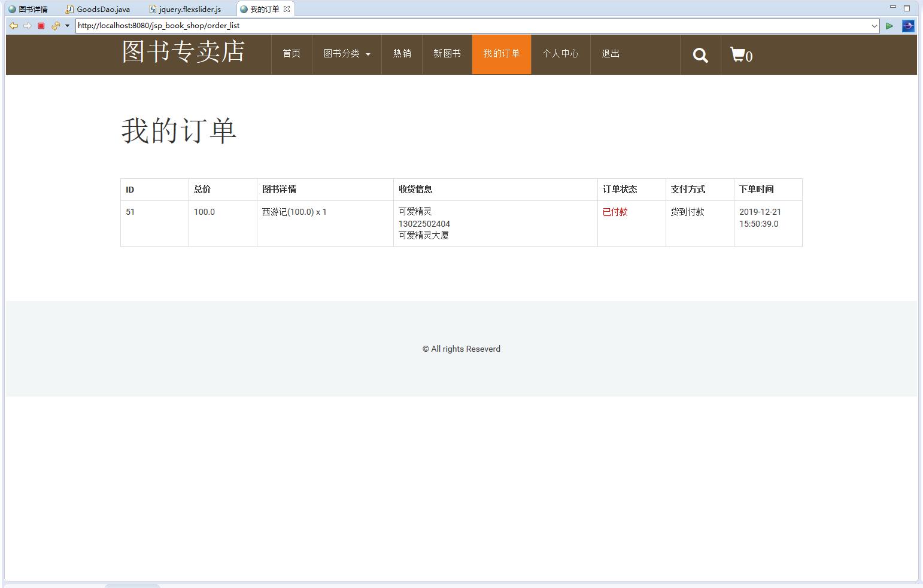
Task: Open the address bar history dropdown arrow
Action: click(876, 26)
